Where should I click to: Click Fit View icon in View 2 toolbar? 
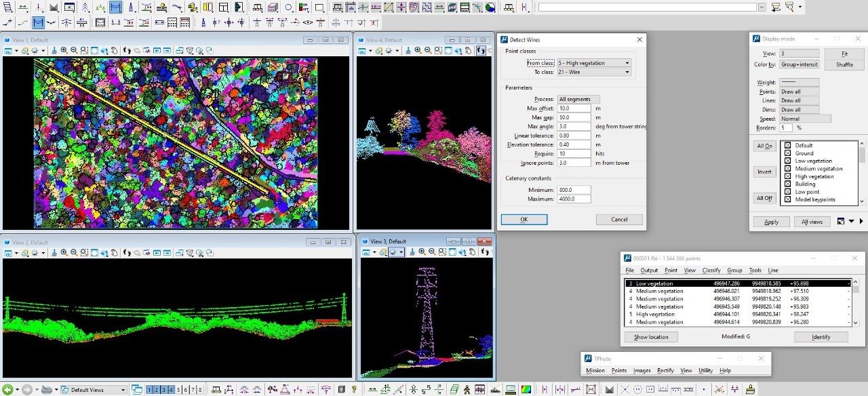pos(93,252)
